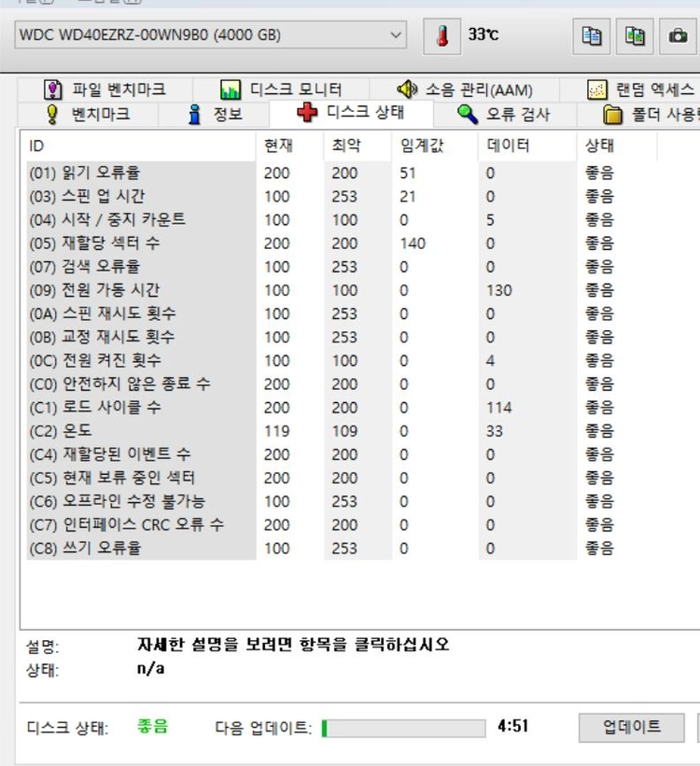Image resolution: width=700 pixels, height=766 pixels.
Task: Click the speaker icon on AAM tab
Action: tap(407, 89)
